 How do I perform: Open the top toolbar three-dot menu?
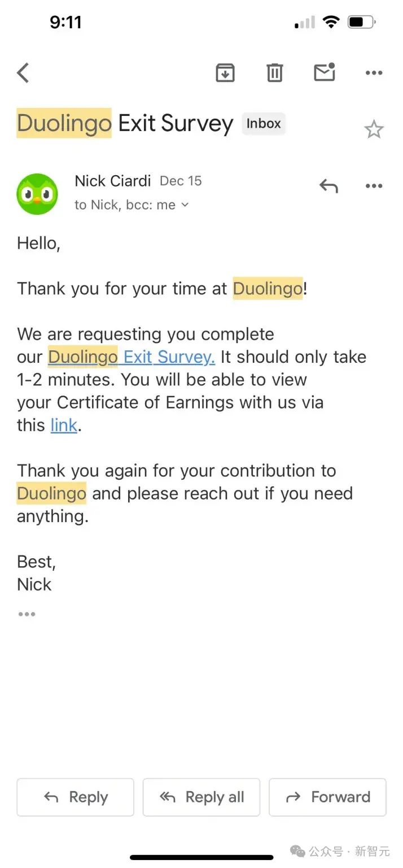pyautogui.click(x=374, y=73)
